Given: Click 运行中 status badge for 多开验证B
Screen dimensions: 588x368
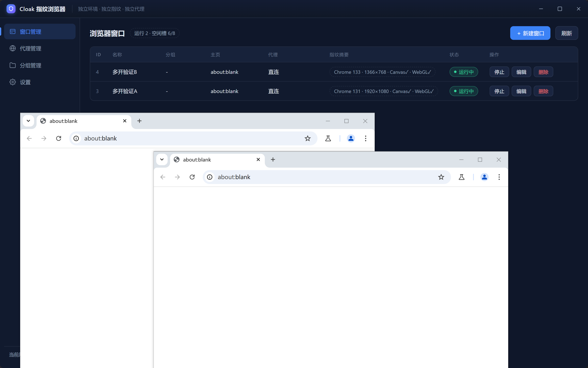Looking at the screenshot, I should coord(464,72).
